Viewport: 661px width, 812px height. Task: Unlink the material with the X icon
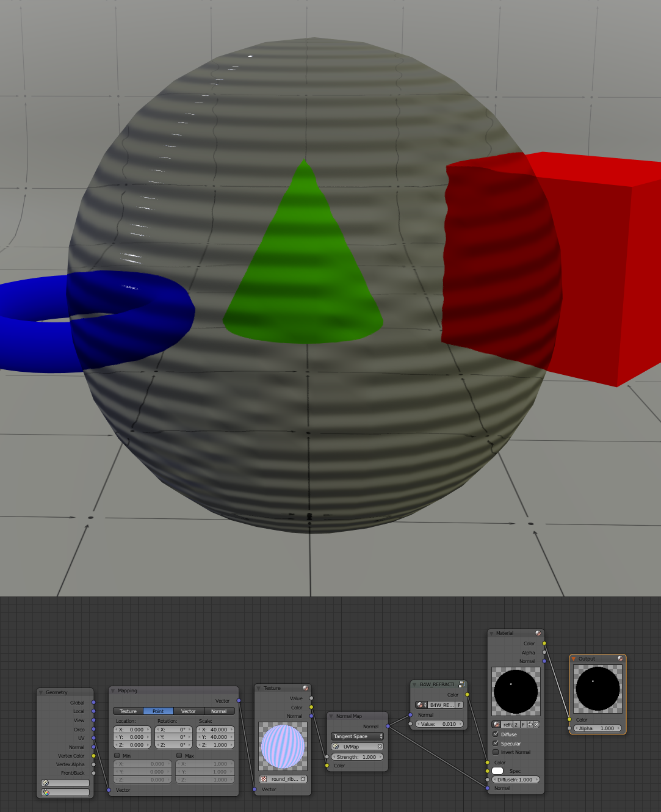point(536,725)
